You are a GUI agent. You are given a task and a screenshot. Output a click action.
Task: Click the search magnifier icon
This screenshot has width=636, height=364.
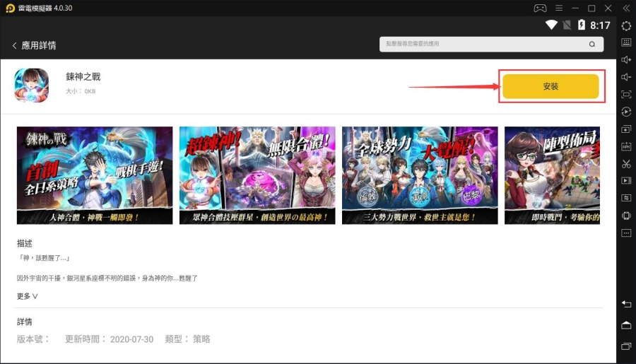[592, 45]
